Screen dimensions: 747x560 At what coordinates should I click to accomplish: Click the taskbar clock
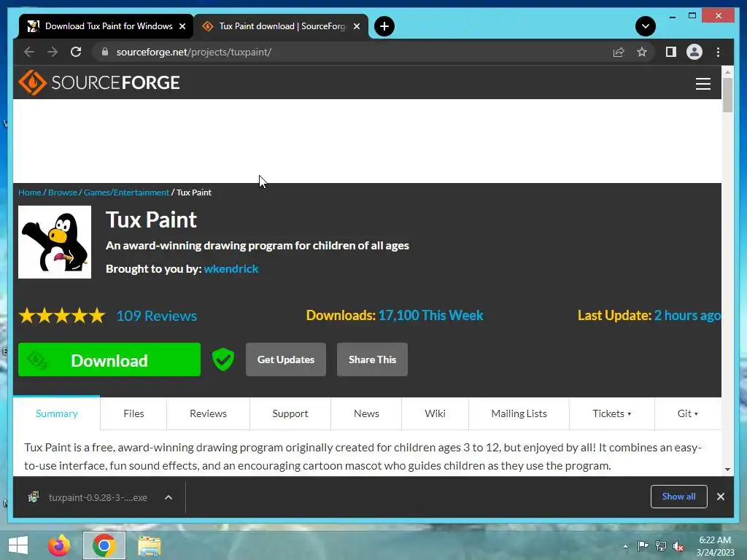coord(715,546)
